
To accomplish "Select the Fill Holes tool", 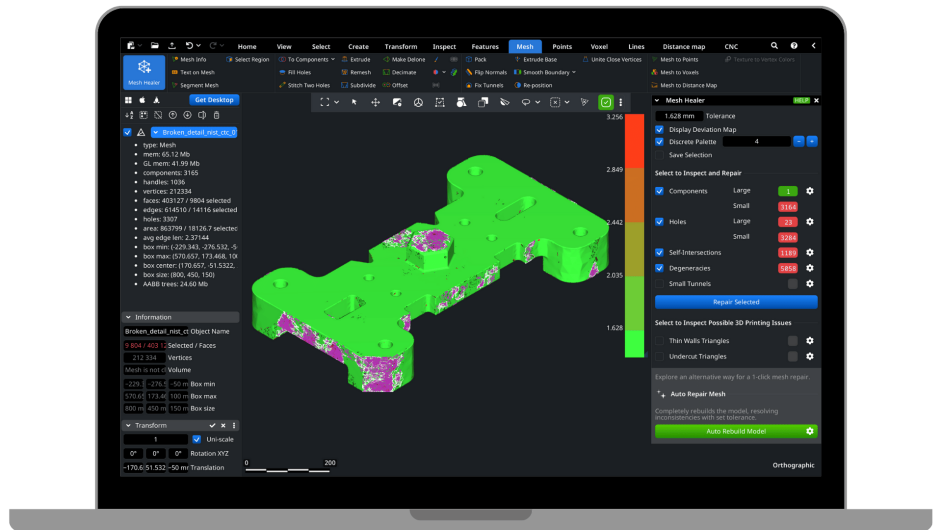I will 298,72.
